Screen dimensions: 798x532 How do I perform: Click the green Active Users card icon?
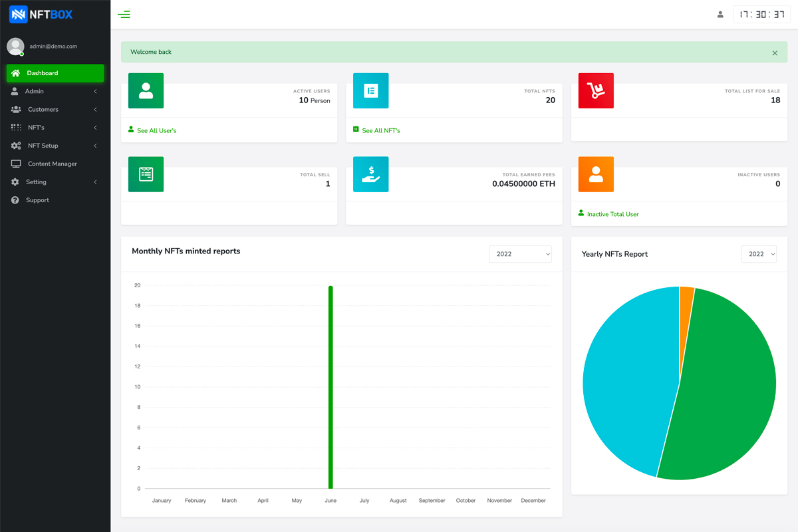tap(146, 91)
